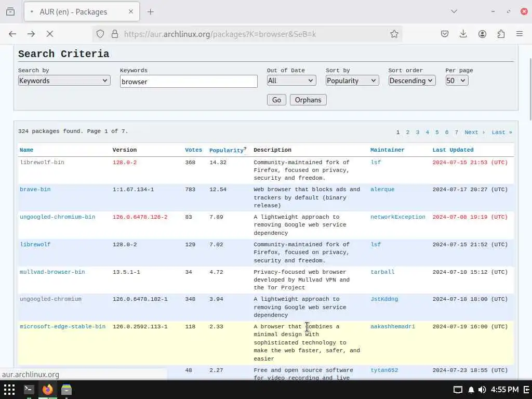Click the browser address bar
Image resolution: width=532 pixels, height=399 pixels.
click(248, 34)
